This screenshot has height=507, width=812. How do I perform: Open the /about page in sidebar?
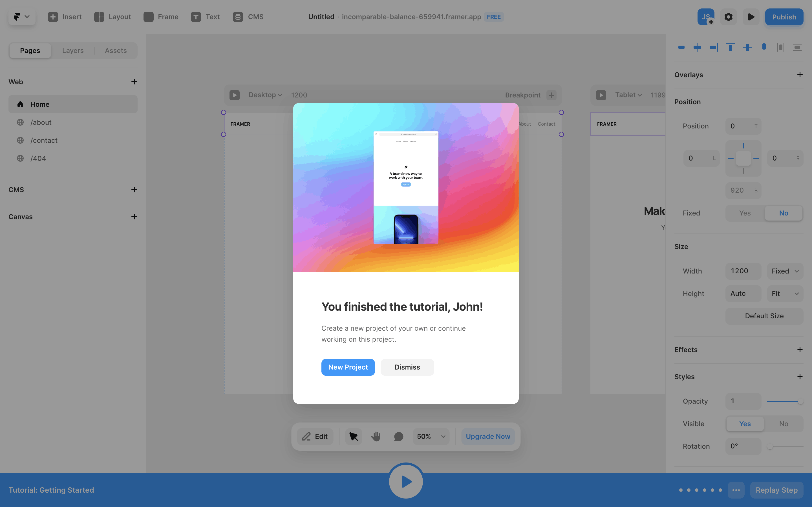pos(41,123)
